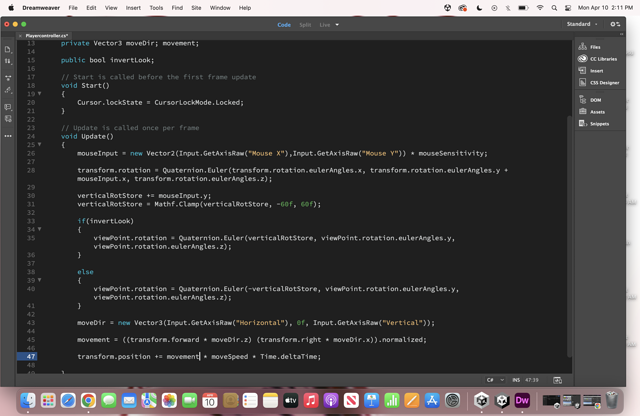Screen dimensions: 640x416
Task: Open Dreamweaver from the Dock
Action: [522, 400]
